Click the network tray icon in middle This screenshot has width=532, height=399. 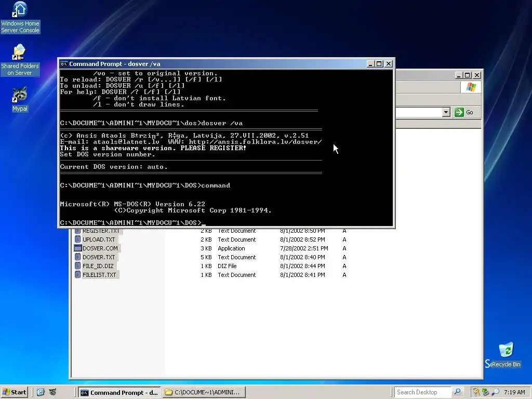click(x=486, y=392)
